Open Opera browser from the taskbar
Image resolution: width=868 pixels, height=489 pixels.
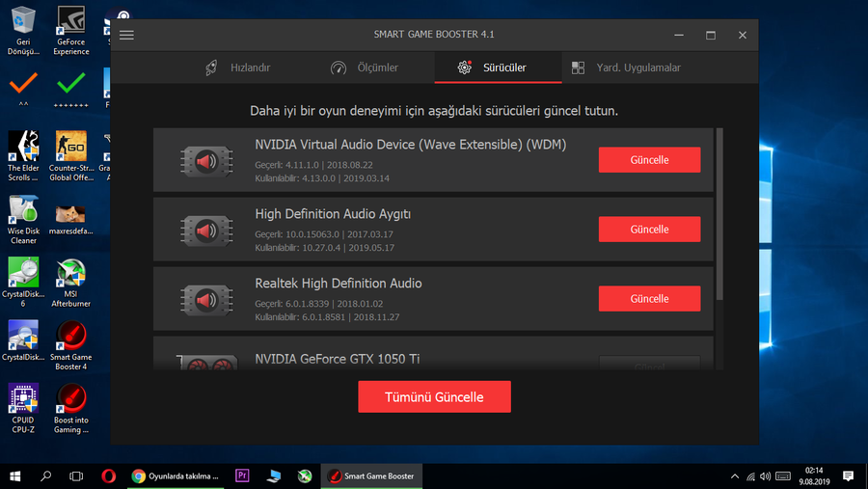[x=108, y=476]
